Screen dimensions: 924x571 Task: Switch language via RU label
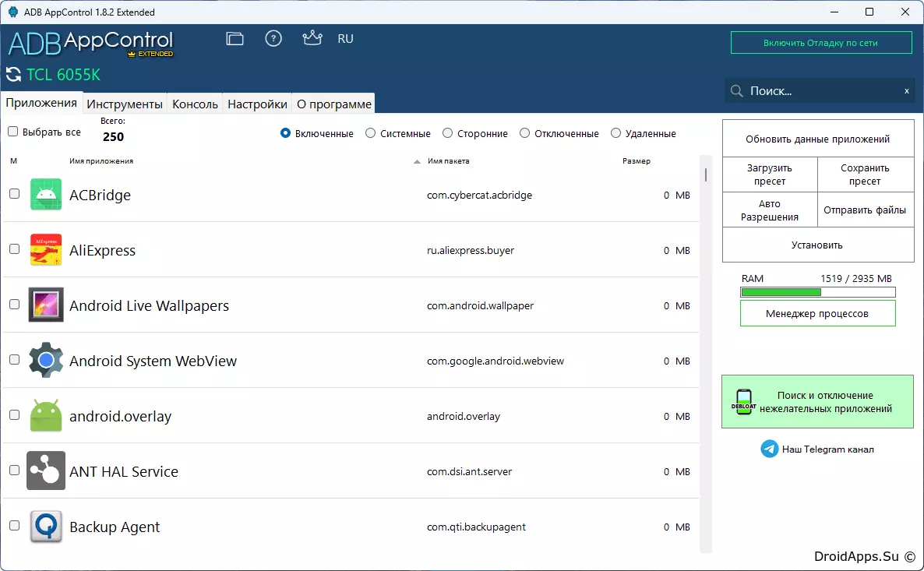(345, 39)
